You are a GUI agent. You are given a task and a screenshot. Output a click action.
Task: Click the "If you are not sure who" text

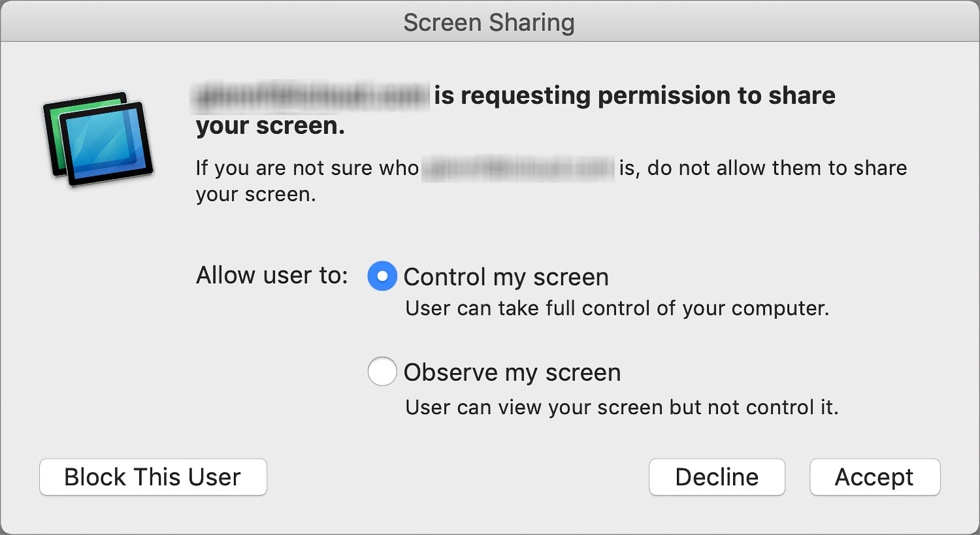click(307, 169)
